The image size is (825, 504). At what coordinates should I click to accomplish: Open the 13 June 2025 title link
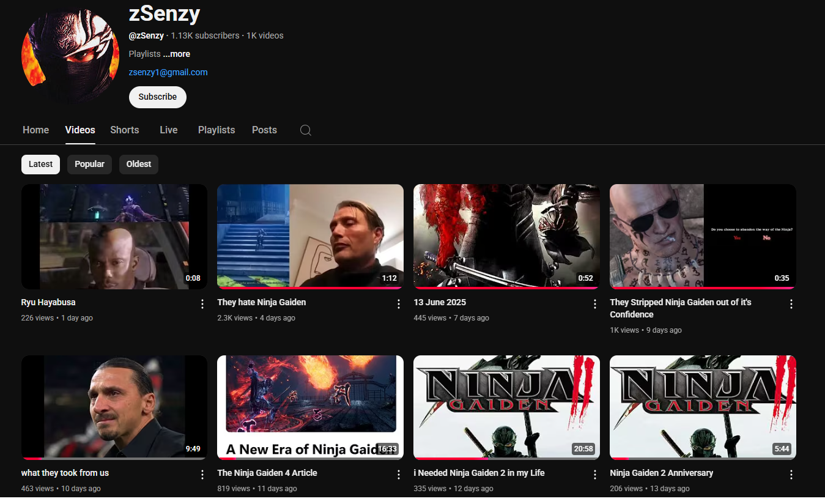(440, 302)
